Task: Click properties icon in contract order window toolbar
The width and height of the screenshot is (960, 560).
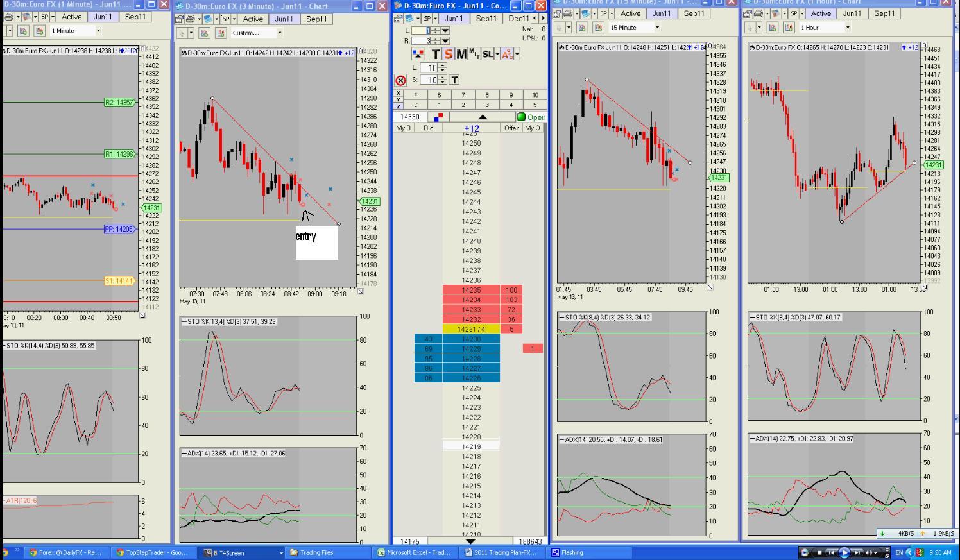Action: 399,19
